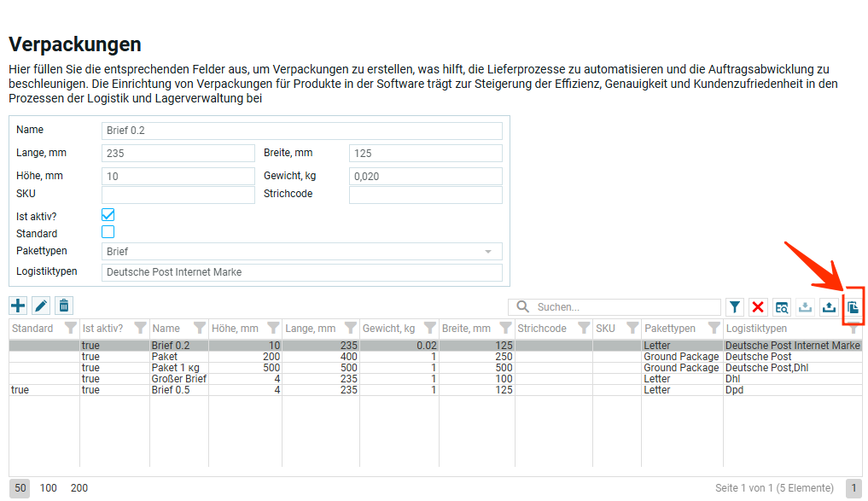Click the Logistiktypen input field
The width and height of the screenshot is (868, 501).
point(301,272)
